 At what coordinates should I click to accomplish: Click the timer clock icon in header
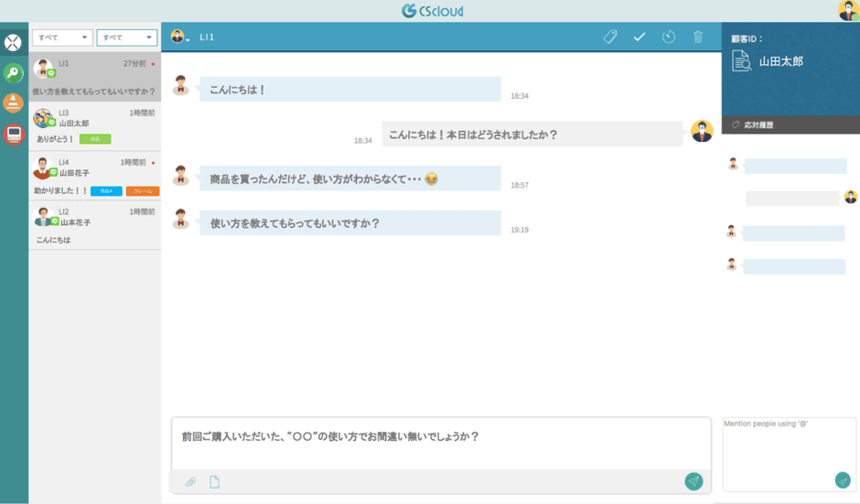(669, 37)
